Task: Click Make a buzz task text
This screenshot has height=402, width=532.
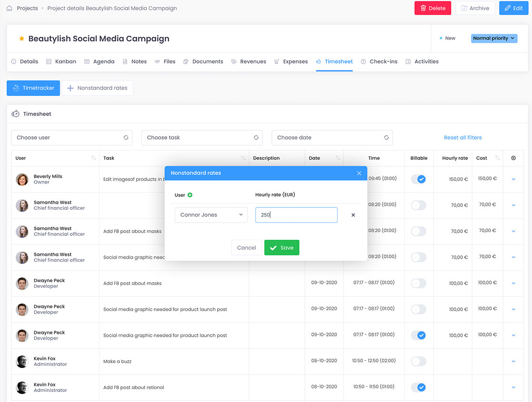Action: (x=117, y=362)
